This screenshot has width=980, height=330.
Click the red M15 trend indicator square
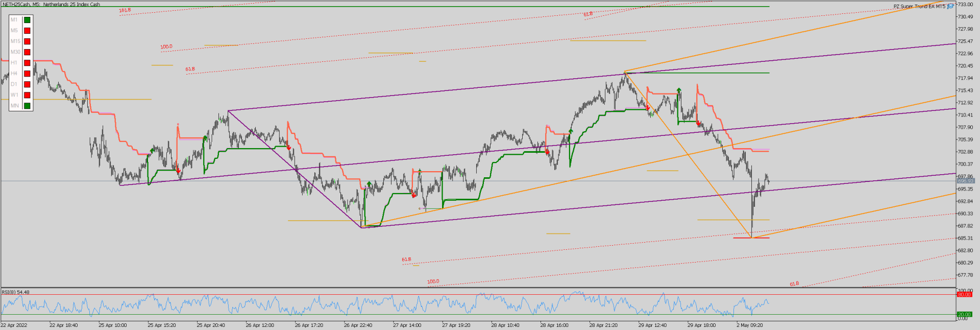27,41
